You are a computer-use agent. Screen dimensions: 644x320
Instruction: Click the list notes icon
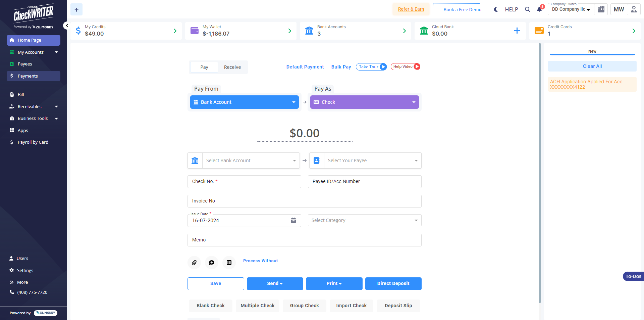(229, 263)
